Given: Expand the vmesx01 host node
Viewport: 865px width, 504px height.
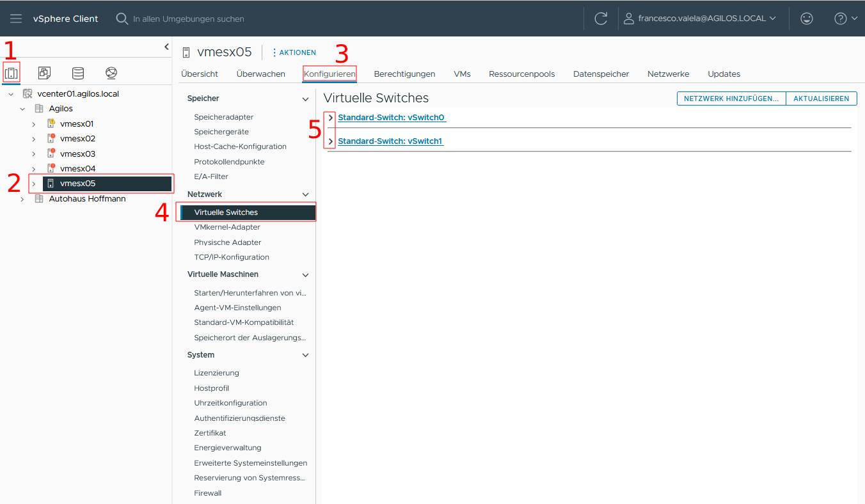Looking at the screenshot, I should point(34,123).
